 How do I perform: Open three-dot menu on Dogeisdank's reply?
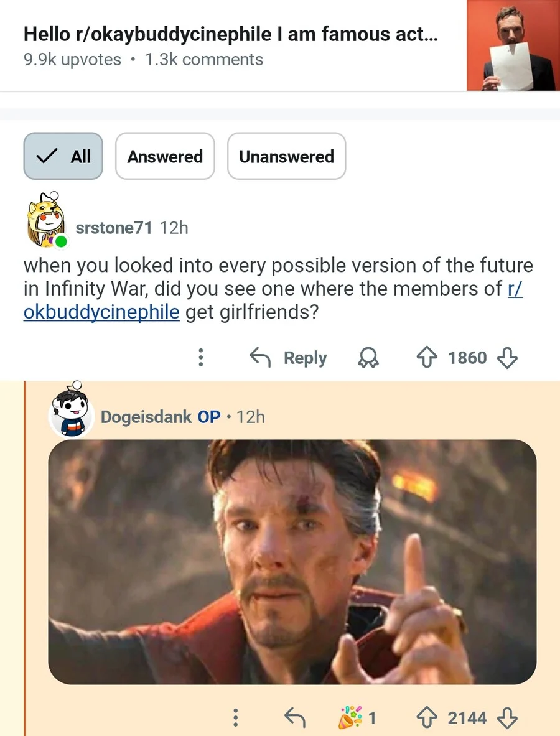(235, 718)
